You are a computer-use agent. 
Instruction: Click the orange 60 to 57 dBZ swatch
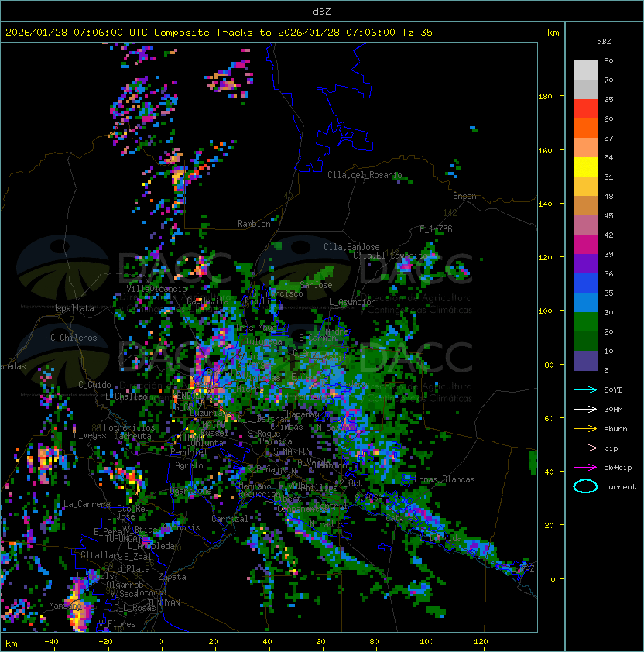tap(585, 129)
